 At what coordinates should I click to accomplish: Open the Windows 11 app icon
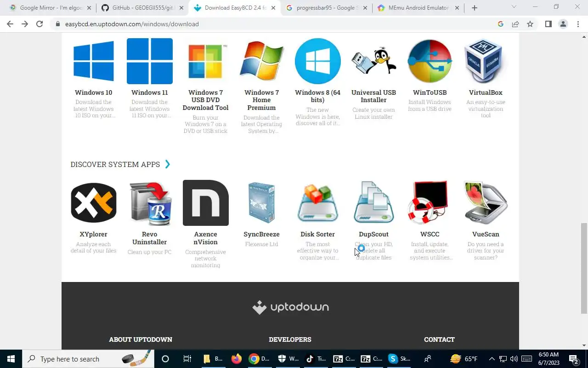click(150, 61)
